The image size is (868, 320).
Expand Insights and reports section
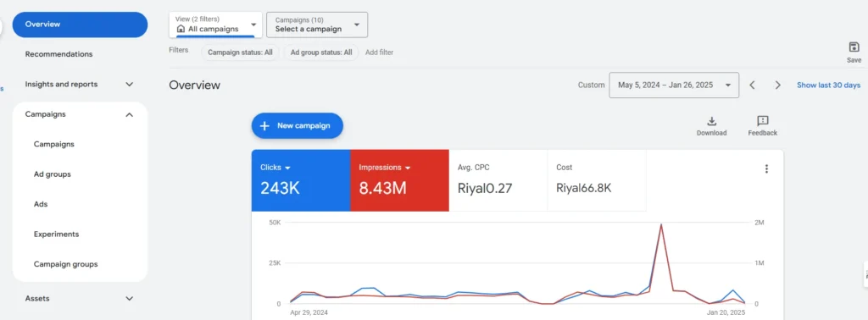point(129,85)
